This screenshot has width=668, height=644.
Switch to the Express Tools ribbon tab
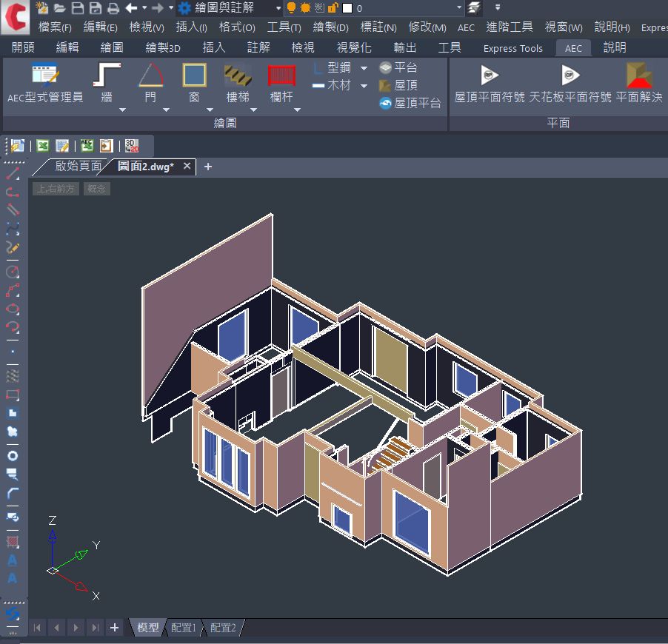pos(512,48)
